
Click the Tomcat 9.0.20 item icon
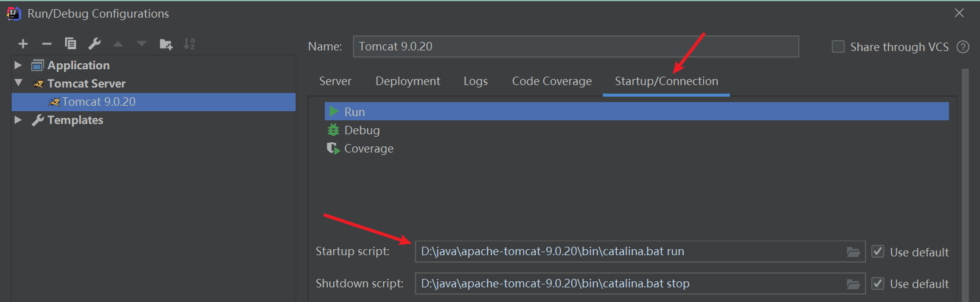pyautogui.click(x=54, y=102)
